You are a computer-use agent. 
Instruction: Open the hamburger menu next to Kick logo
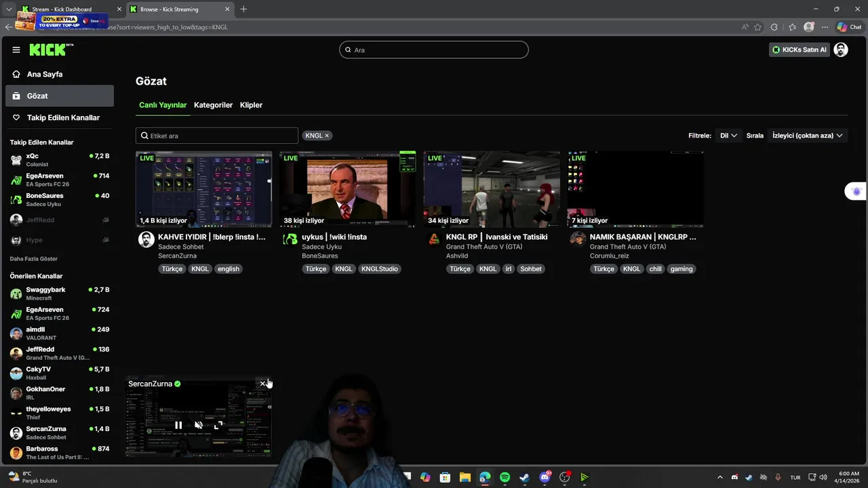point(16,49)
